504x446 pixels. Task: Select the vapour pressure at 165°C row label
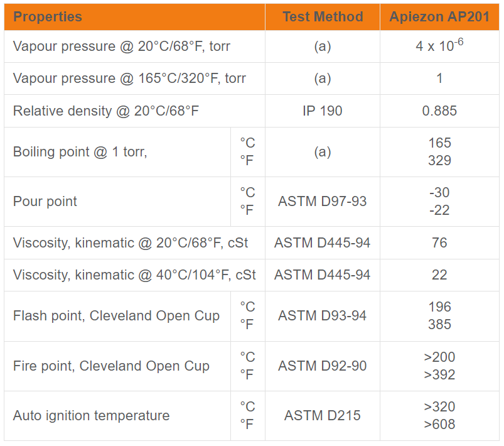pyautogui.click(x=129, y=79)
